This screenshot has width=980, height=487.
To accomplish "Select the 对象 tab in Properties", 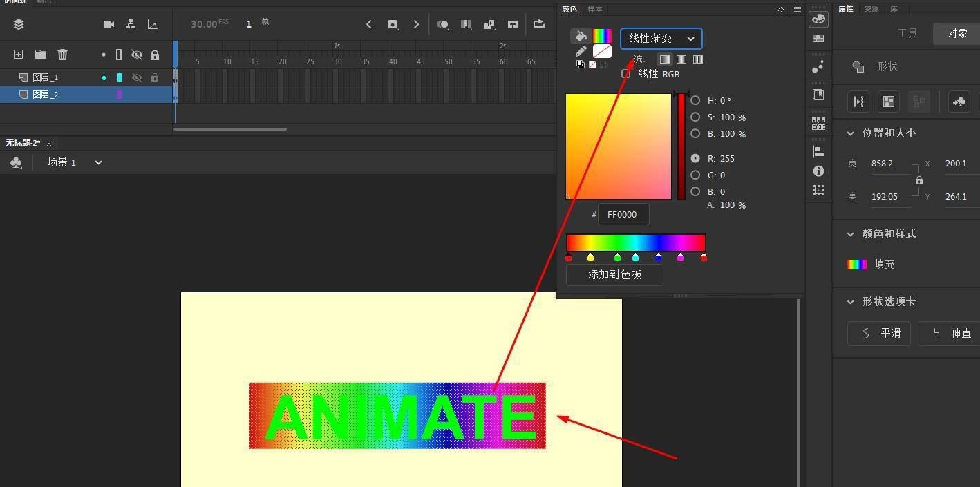I will click(x=957, y=33).
